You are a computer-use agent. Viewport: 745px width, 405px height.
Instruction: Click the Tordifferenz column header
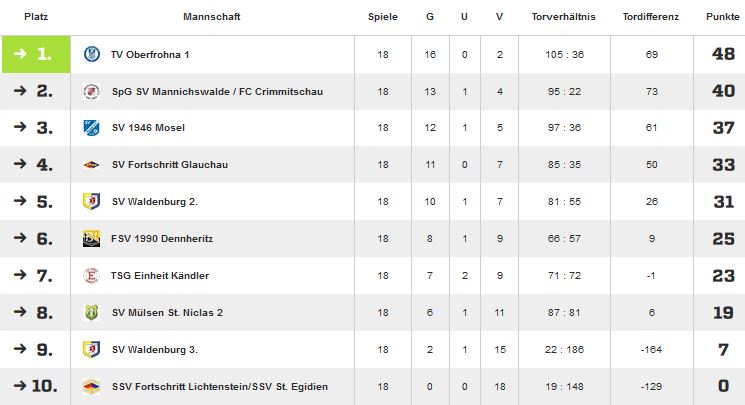point(651,17)
